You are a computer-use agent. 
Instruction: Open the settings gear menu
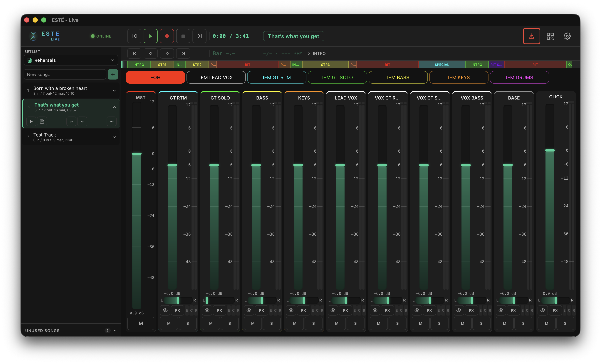tap(567, 36)
